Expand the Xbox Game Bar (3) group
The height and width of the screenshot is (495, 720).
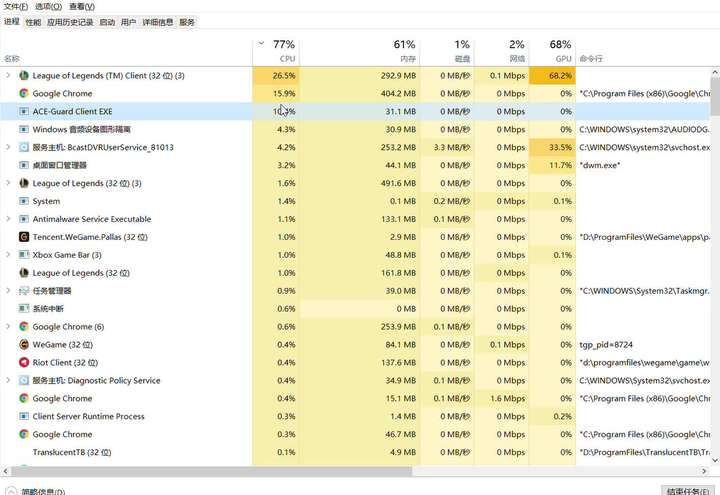(8, 254)
